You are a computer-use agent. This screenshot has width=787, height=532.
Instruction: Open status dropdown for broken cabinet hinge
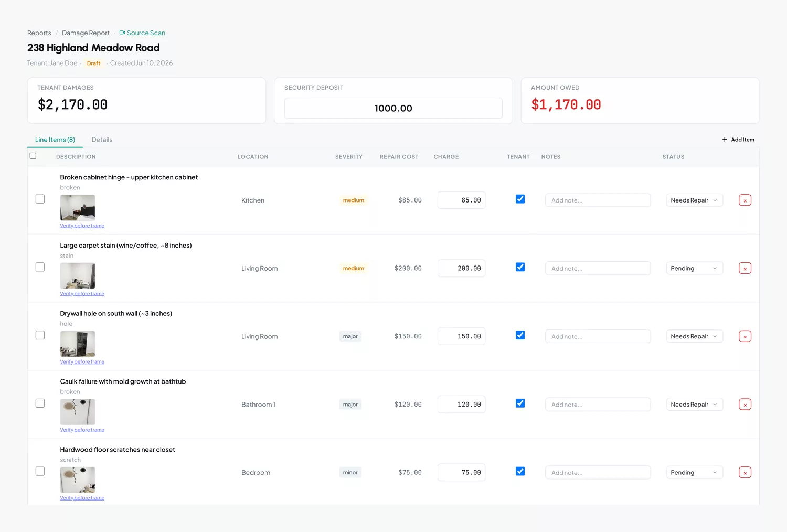[694, 200]
